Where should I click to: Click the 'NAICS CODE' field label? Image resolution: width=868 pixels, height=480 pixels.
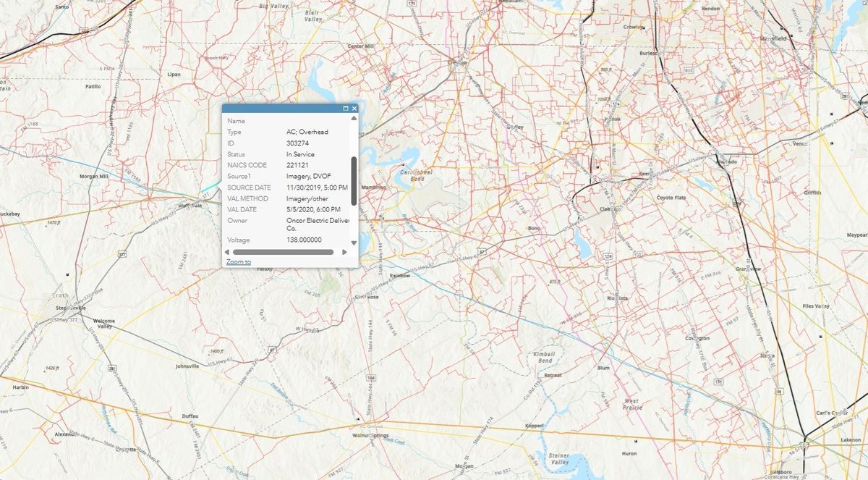tap(247, 165)
